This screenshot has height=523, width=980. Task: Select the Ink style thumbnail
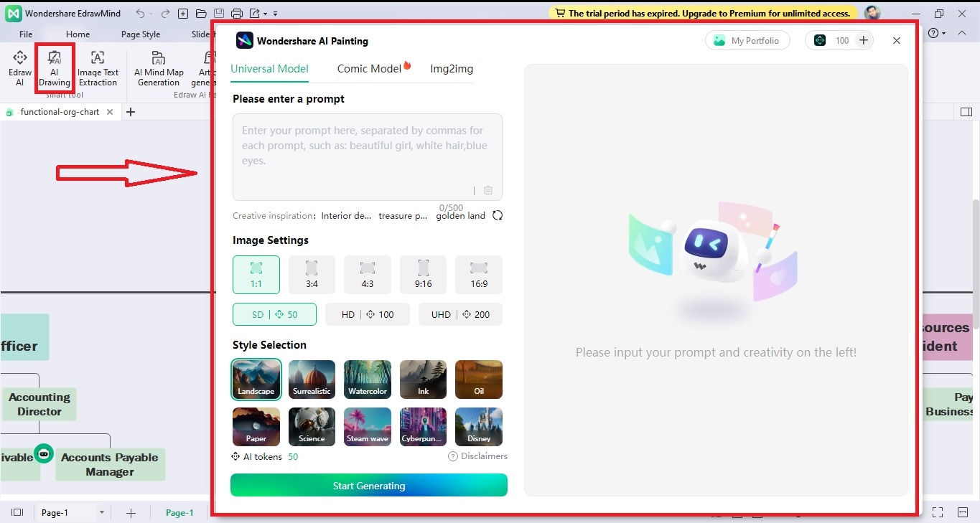423,380
